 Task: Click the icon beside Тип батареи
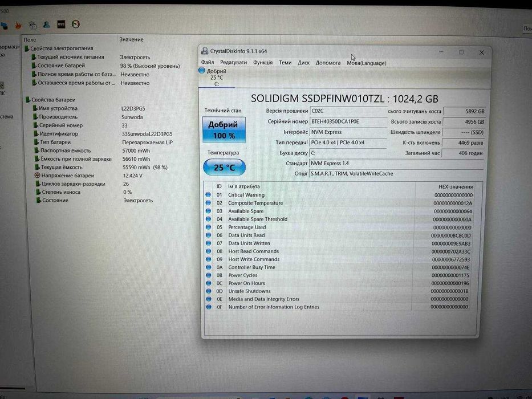pyautogui.click(x=36, y=142)
